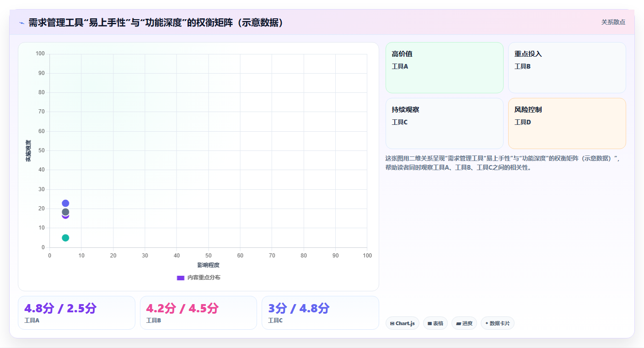Click the chart description paragraph text
Viewport: 644px width, 348px height.
coord(503,163)
